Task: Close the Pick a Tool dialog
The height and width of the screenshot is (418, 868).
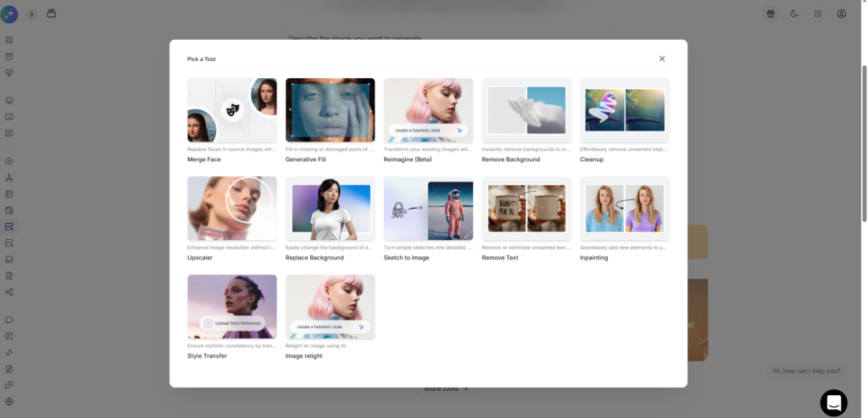Action: click(662, 59)
